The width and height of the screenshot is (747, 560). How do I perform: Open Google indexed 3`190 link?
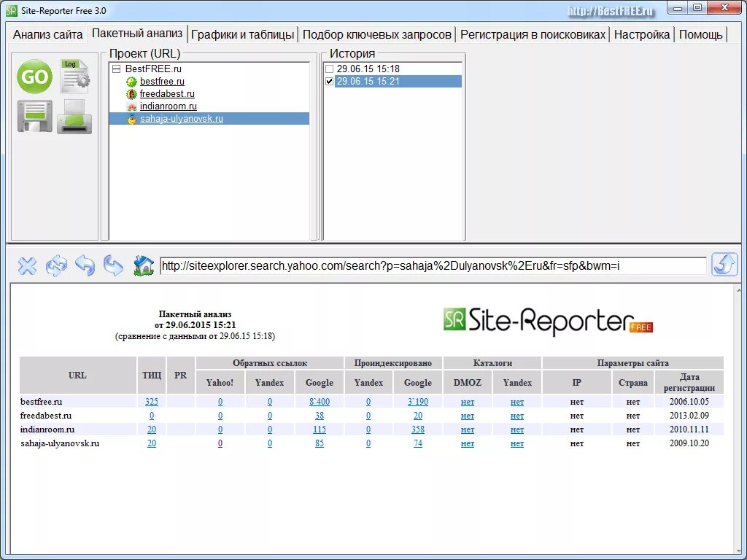(x=418, y=402)
